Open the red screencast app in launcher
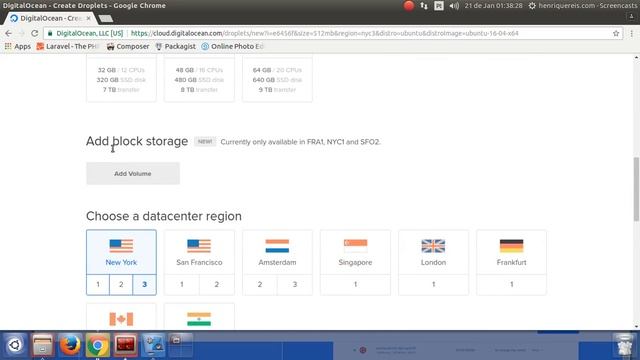640x360 pixels. coord(126,345)
